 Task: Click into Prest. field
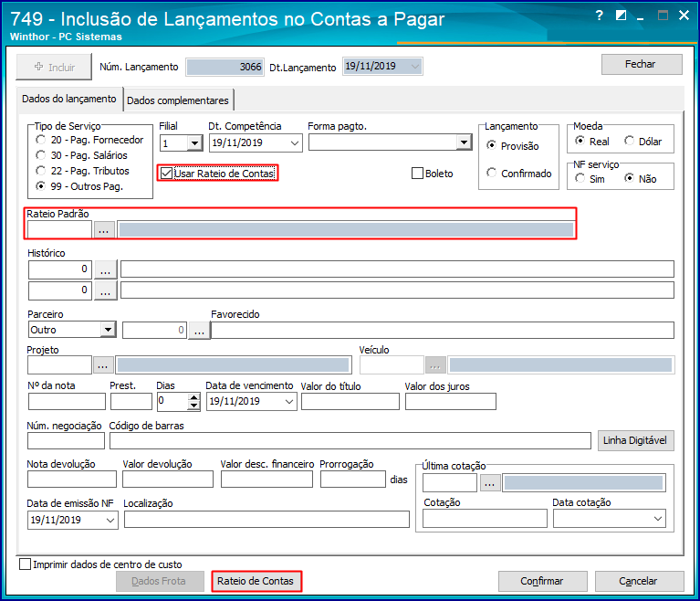click(x=131, y=401)
